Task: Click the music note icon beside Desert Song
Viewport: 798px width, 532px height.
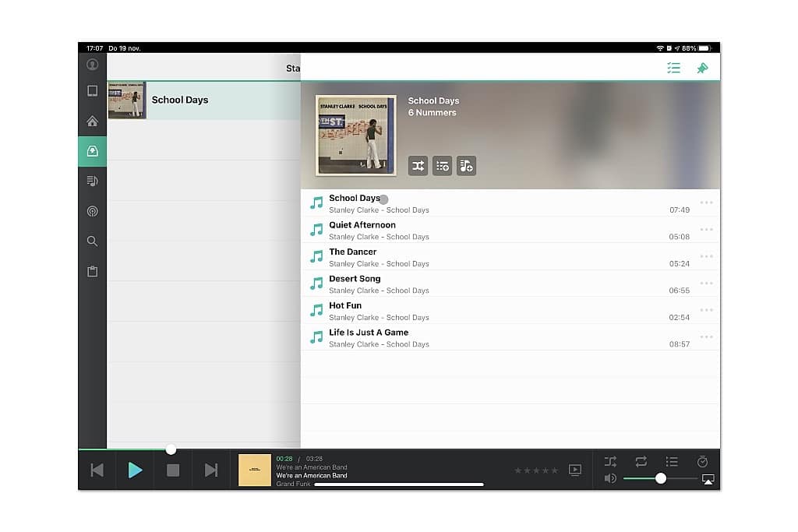Action: coord(316,284)
